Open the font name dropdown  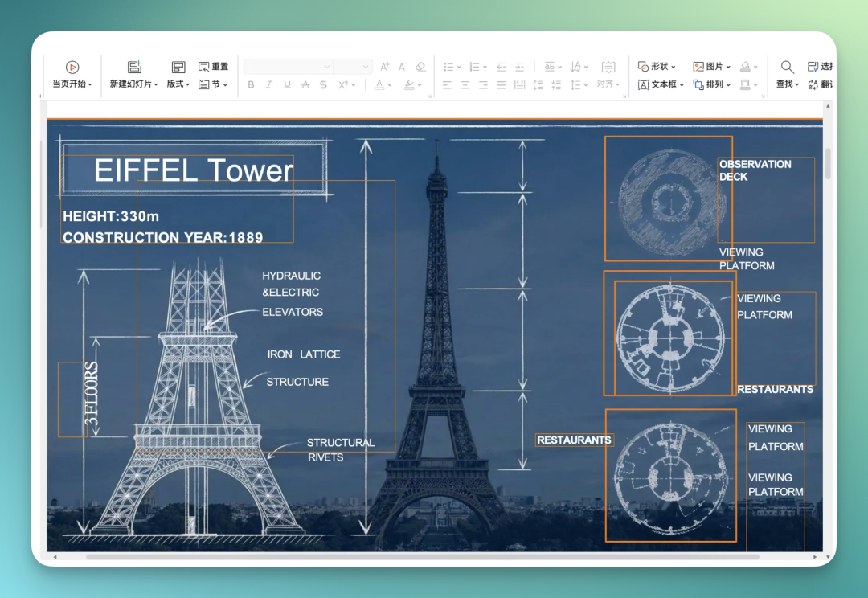tap(289, 67)
